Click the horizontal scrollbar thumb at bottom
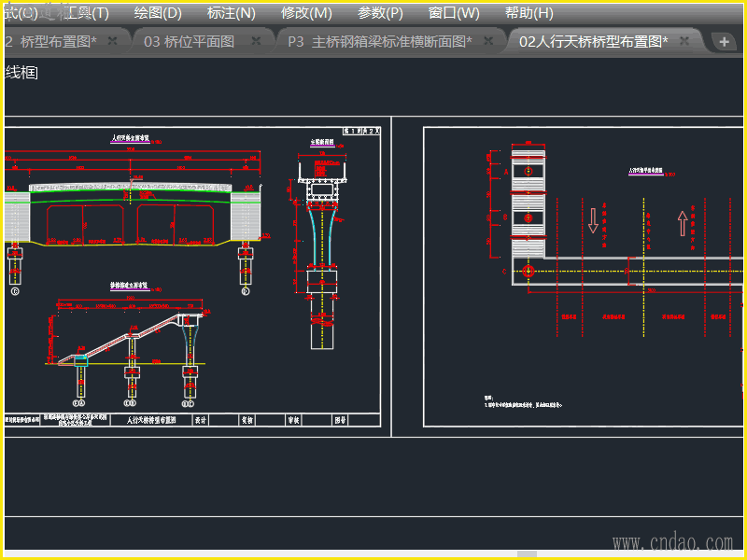The height and width of the screenshot is (560, 747). pos(528,554)
